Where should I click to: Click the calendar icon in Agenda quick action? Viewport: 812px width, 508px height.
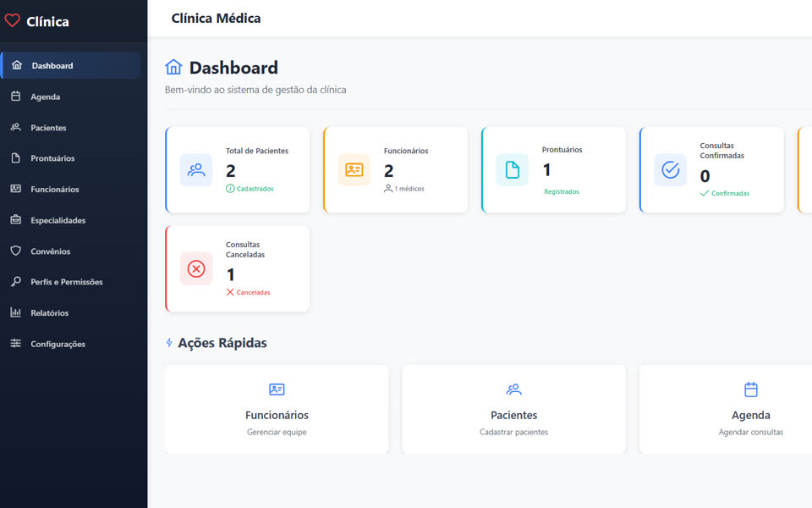[x=751, y=389]
